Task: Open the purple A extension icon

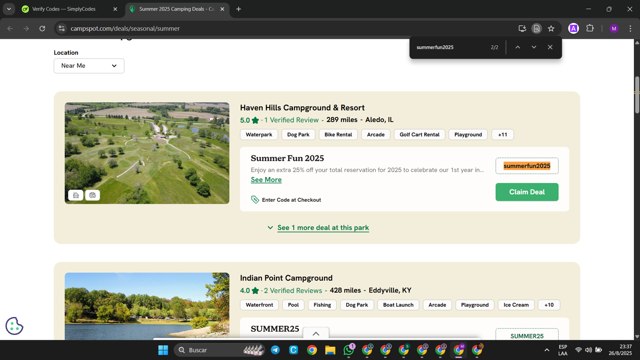Action: point(573,29)
